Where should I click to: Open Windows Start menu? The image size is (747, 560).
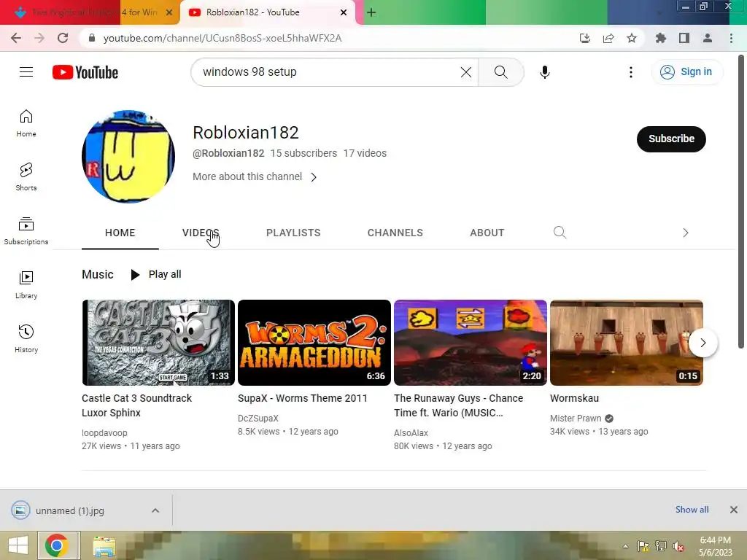(18, 545)
